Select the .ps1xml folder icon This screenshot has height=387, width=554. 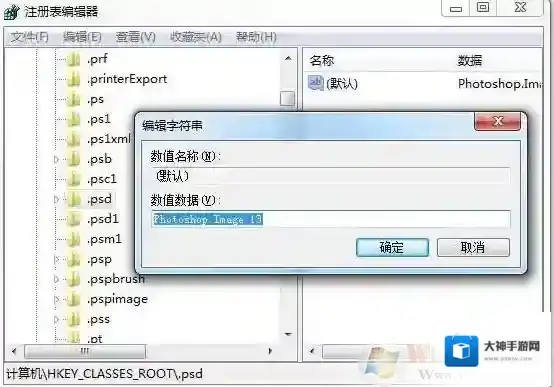[74, 139]
